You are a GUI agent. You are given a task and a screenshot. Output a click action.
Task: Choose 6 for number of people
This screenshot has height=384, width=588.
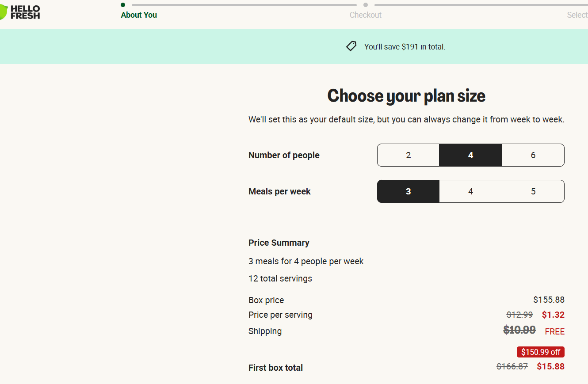[x=533, y=155]
